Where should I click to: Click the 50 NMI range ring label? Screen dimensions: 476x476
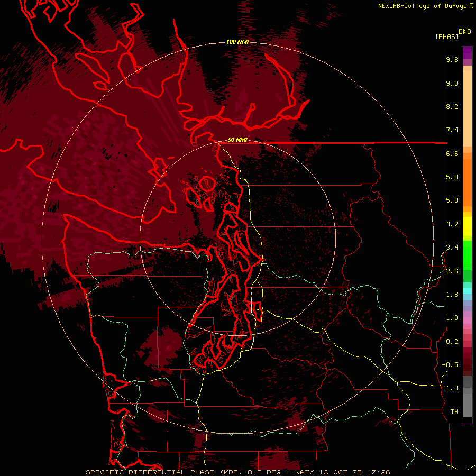pos(237,140)
